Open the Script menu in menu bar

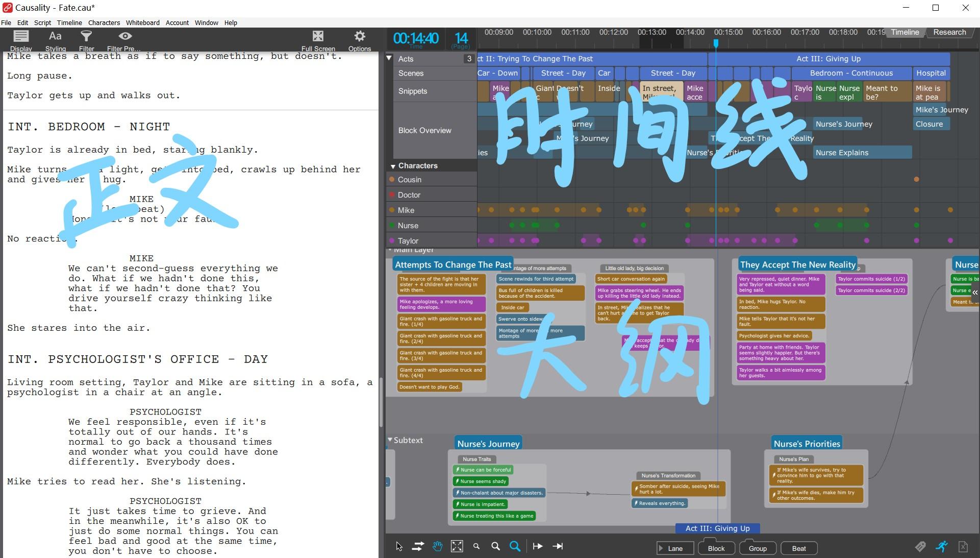(x=42, y=22)
